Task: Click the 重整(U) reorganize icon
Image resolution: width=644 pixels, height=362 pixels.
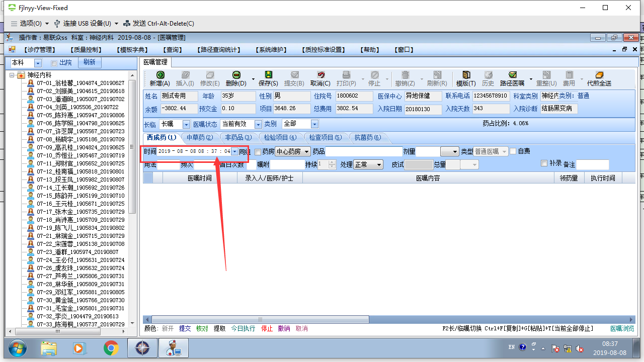Action: (x=546, y=75)
